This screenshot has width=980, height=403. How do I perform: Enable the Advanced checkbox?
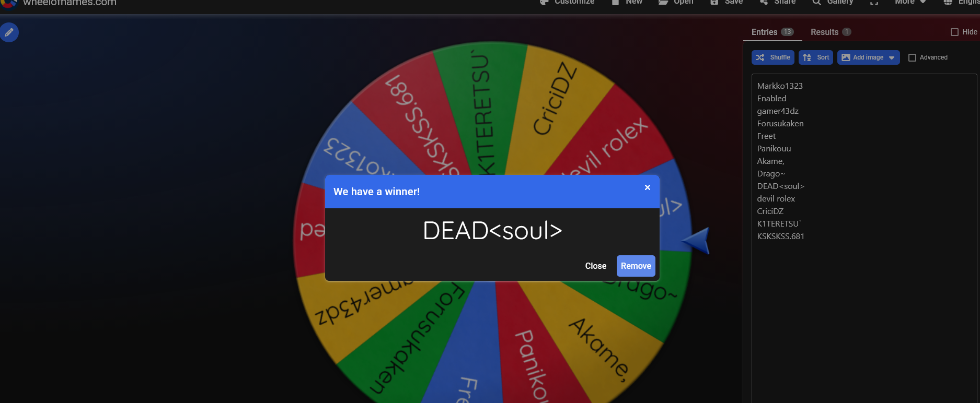click(x=912, y=57)
